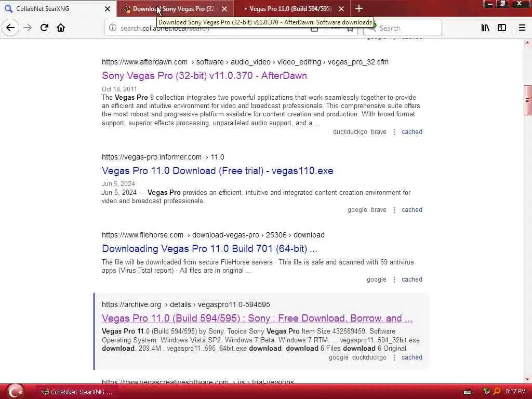Click the https://www.filehorse.com URL line
This screenshot has width=532, height=399.
tap(213, 235)
